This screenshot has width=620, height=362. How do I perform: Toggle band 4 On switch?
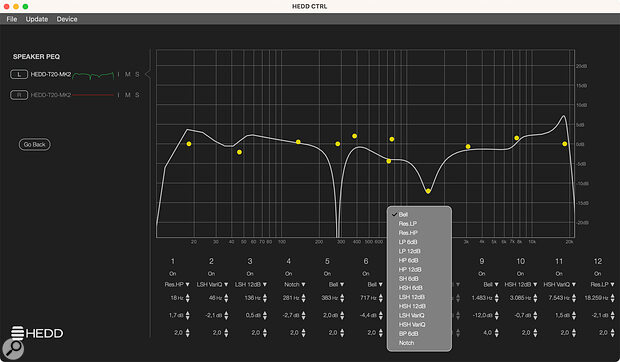tap(289, 273)
